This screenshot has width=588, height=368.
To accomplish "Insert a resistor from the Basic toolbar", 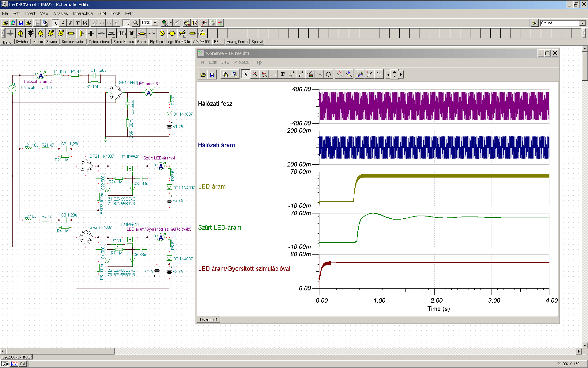I will click(71, 33).
